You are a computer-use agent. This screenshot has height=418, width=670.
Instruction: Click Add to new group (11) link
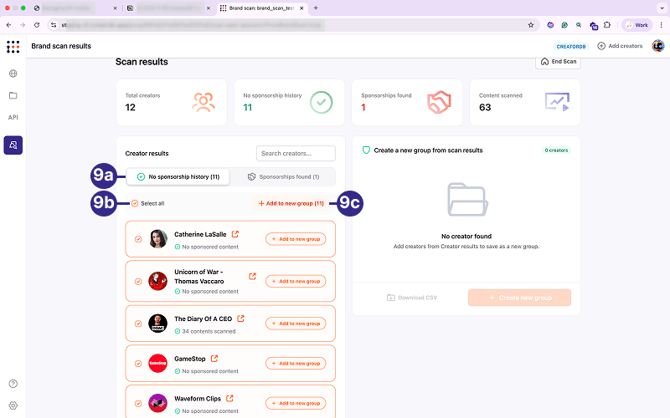pos(291,203)
